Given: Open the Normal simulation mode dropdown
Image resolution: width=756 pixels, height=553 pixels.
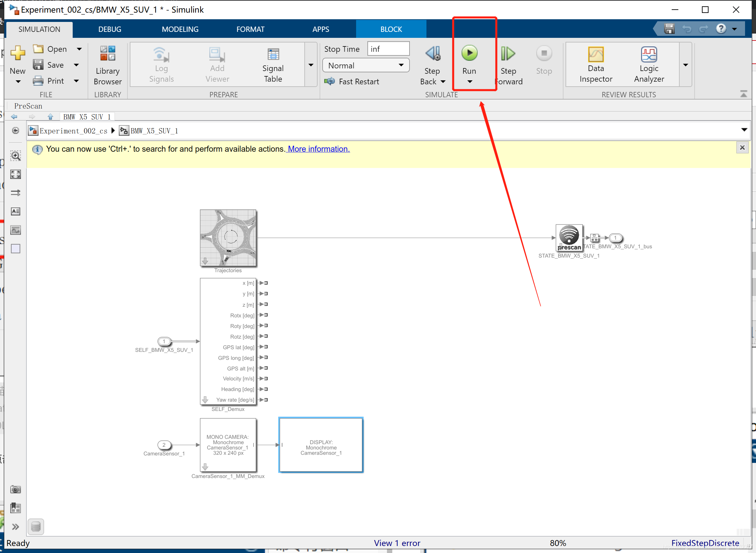Looking at the screenshot, I should [x=366, y=65].
